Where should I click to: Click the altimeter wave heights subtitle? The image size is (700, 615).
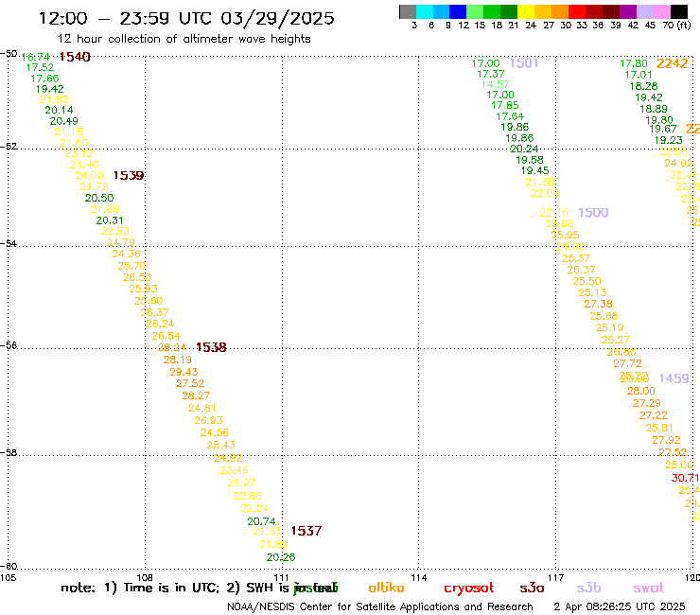184,39
